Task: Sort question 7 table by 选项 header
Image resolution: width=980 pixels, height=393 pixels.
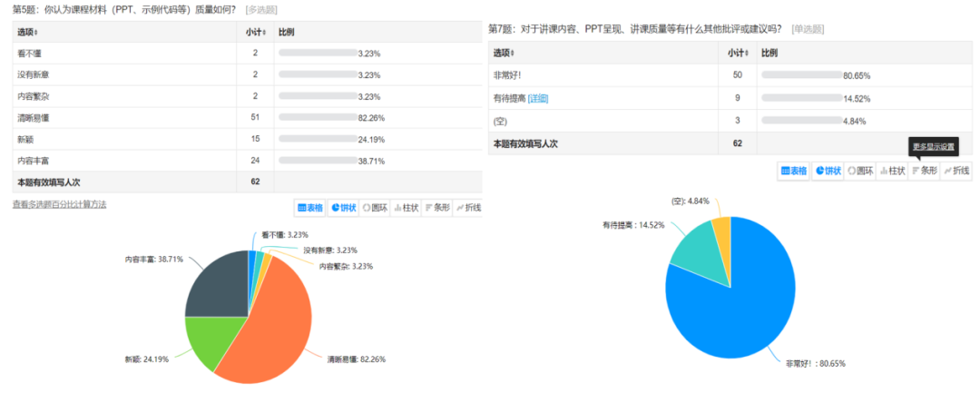Action: click(x=505, y=54)
